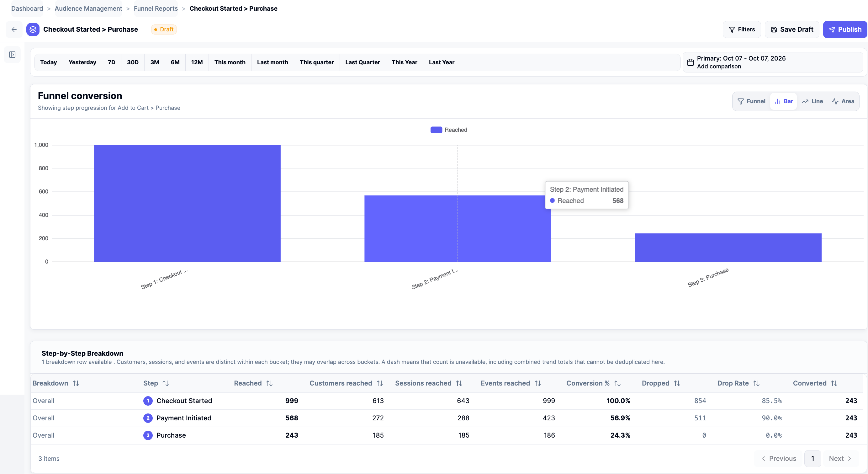Open the Dashboard breadcrumb link
The width and height of the screenshot is (868, 474).
point(27,8)
